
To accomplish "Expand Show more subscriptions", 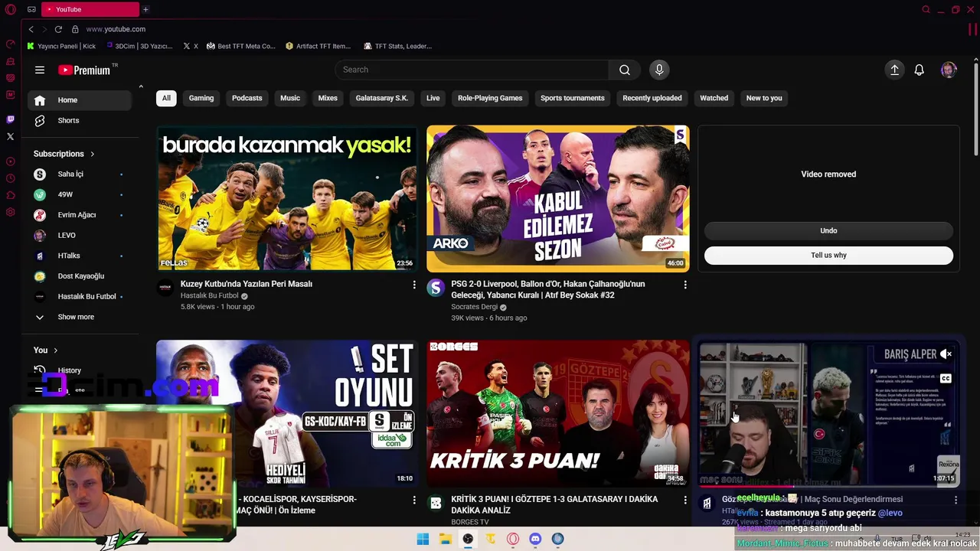I will coord(77,317).
